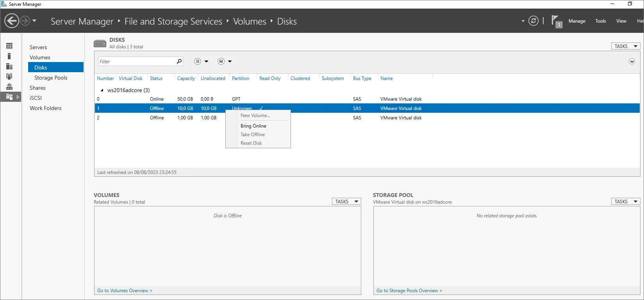Click the File and Storage Services sidebar icon
644x300 pixels.
[9, 97]
